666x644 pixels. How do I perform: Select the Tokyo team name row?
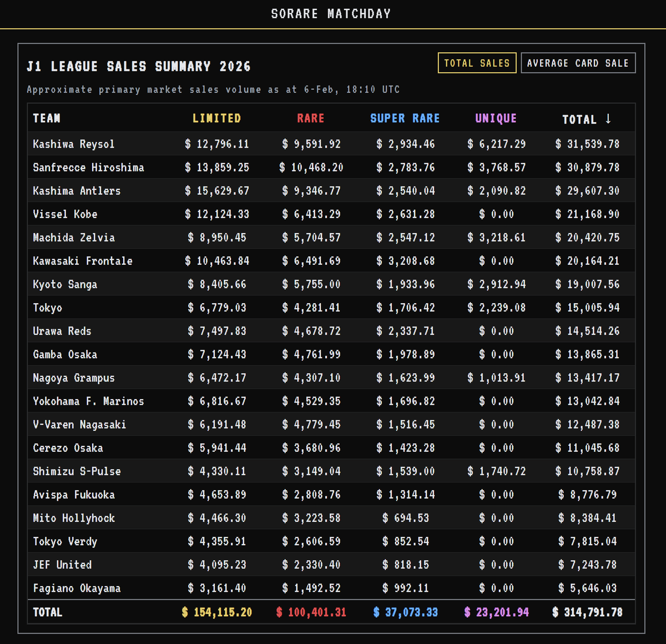pos(48,308)
